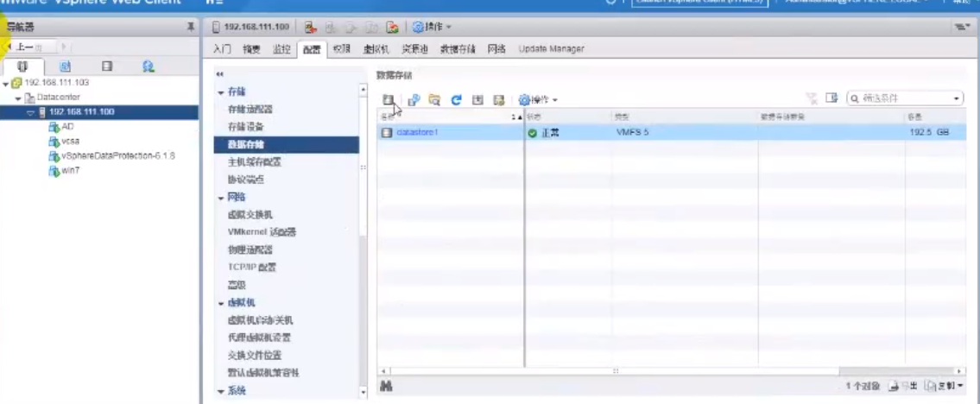Open the 虚拟机 tab
The width and height of the screenshot is (980, 404).
click(x=376, y=48)
